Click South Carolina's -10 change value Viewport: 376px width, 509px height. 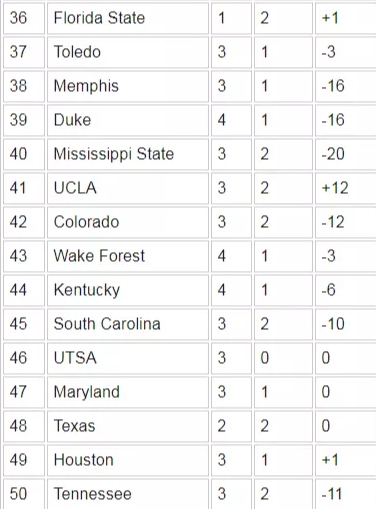point(333,324)
